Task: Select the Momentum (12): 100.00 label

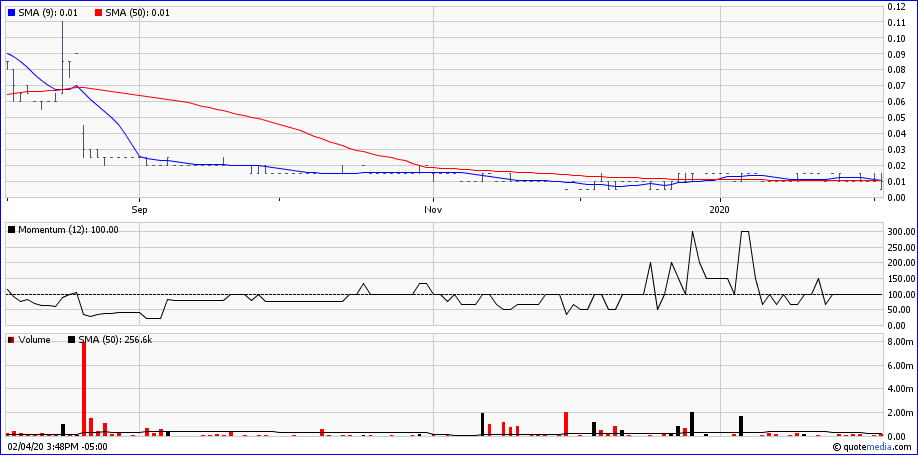Action: (x=69, y=229)
